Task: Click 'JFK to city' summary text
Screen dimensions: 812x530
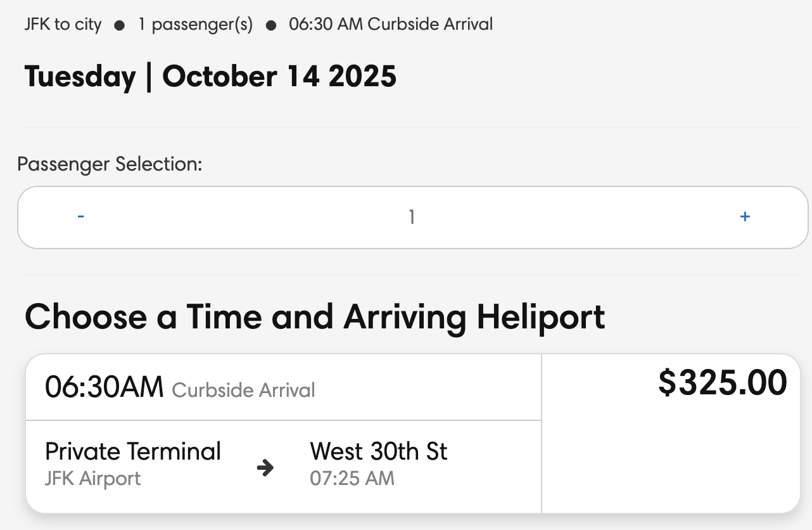Action: [63, 25]
